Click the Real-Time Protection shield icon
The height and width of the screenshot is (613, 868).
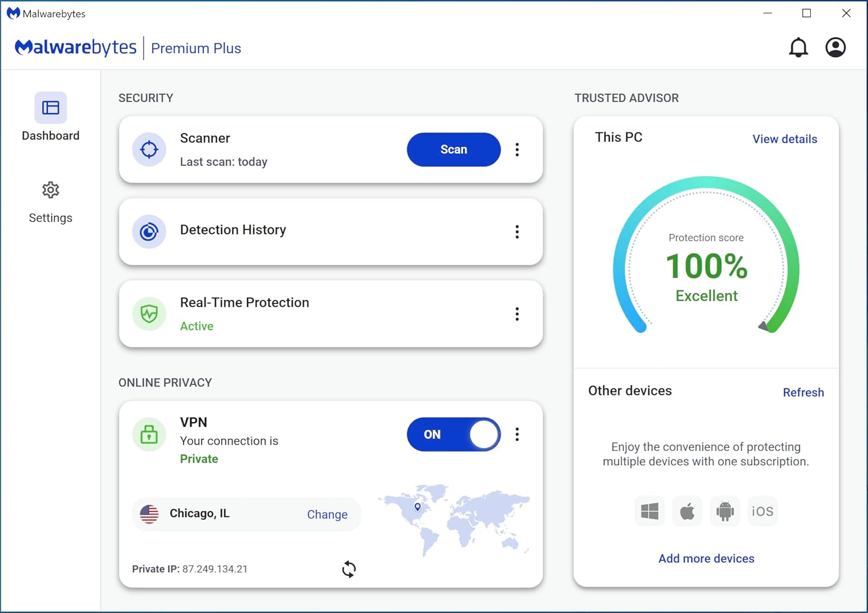[149, 314]
